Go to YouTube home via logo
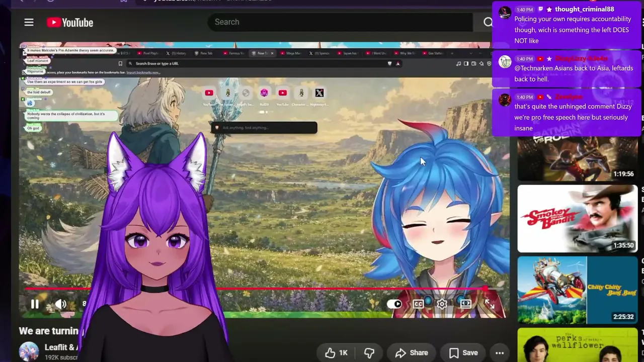 pyautogui.click(x=70, y=23)
